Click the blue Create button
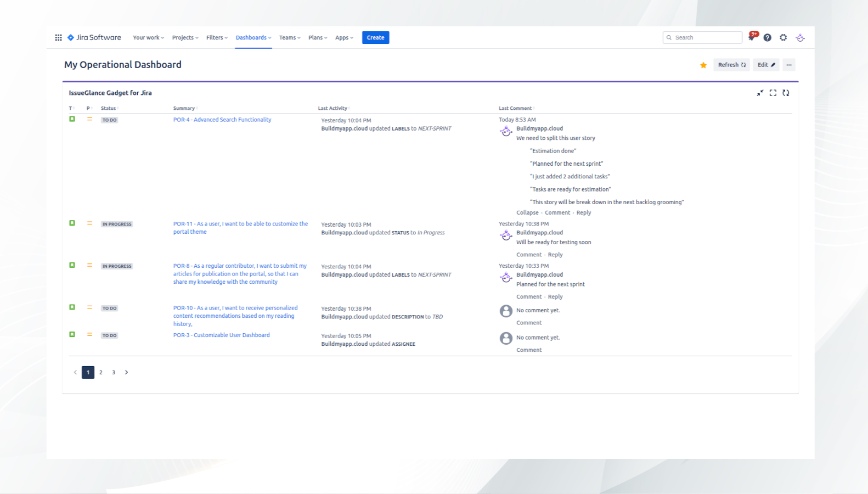 coord(375,37)
